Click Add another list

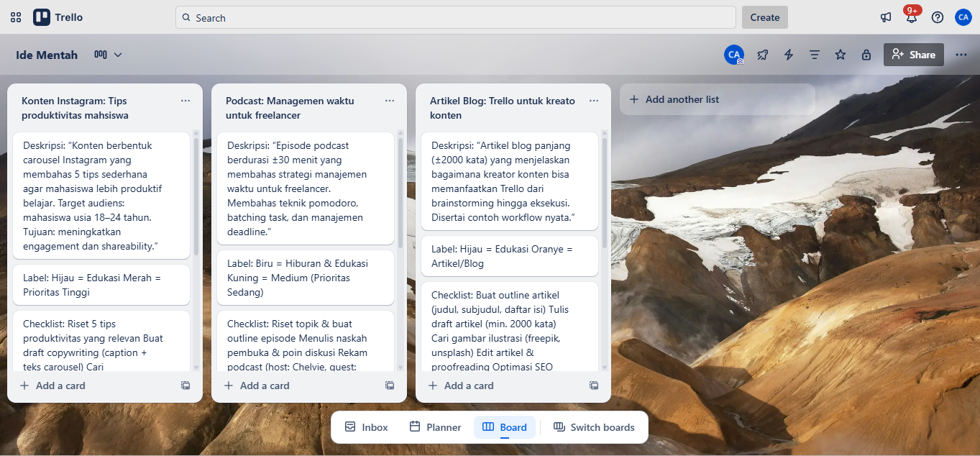pyautogui.click(x=718, y=99)
